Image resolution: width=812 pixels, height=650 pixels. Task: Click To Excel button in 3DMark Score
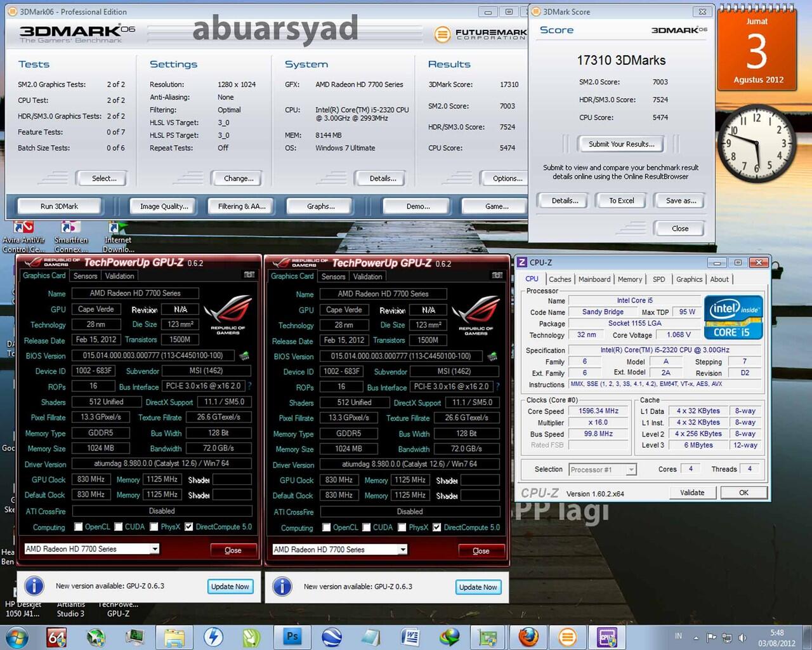point(622,201)
